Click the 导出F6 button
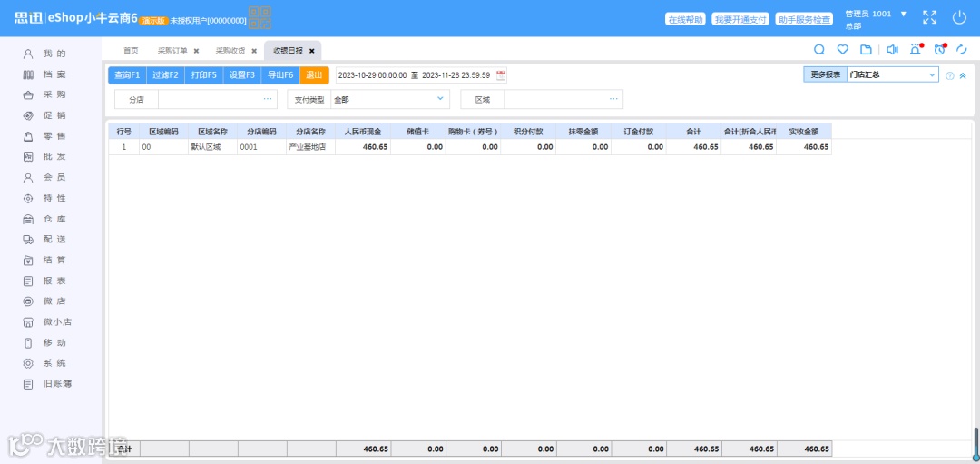Image resolution: width=980 pixels, height=464 pixels. point(280,75)
